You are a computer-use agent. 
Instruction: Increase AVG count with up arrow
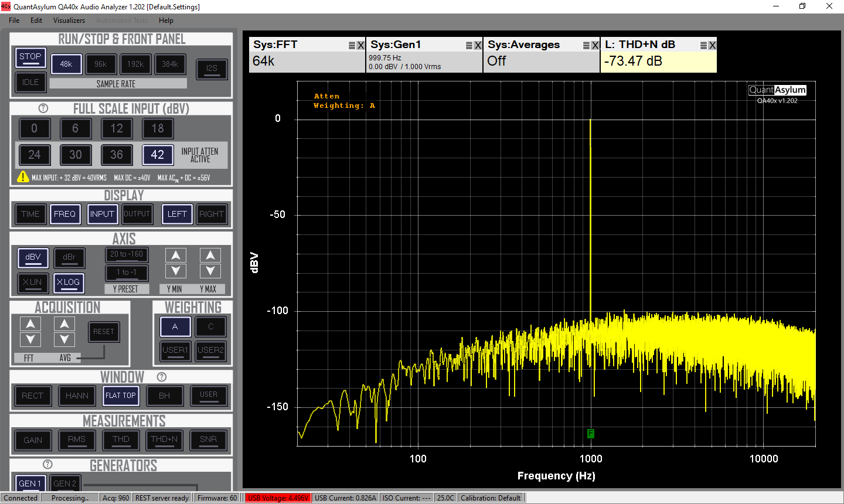[x=64, y=324]
